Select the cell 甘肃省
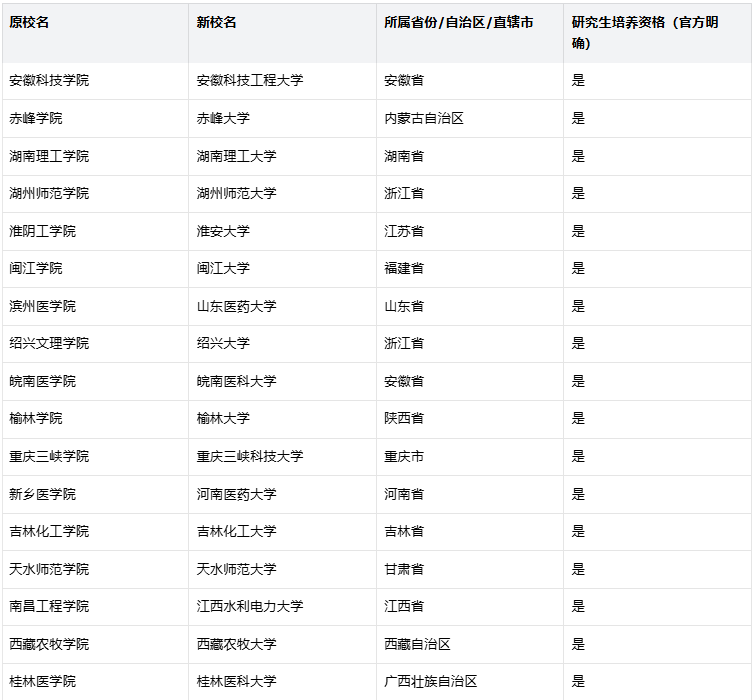753x700 pixels. click(x=470, y=570)
